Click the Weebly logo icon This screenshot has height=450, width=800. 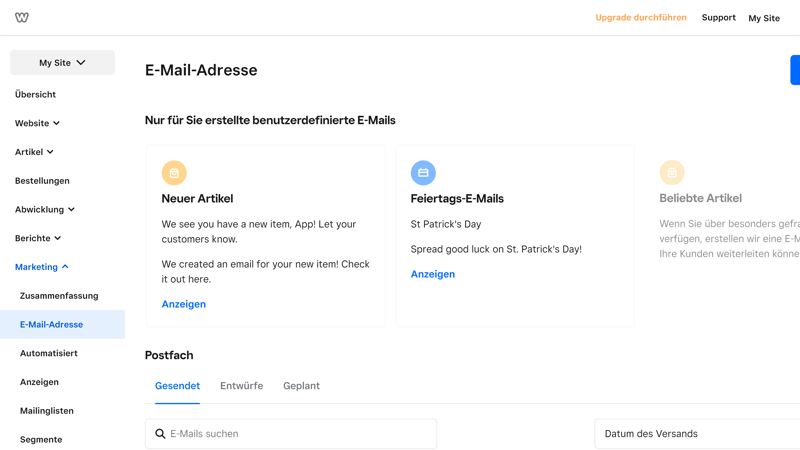(x=22, y=17)
